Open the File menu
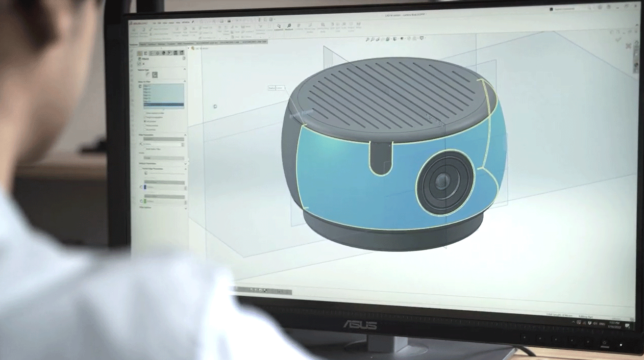Viewport: 644px width, 360px height. pos(154,23)
